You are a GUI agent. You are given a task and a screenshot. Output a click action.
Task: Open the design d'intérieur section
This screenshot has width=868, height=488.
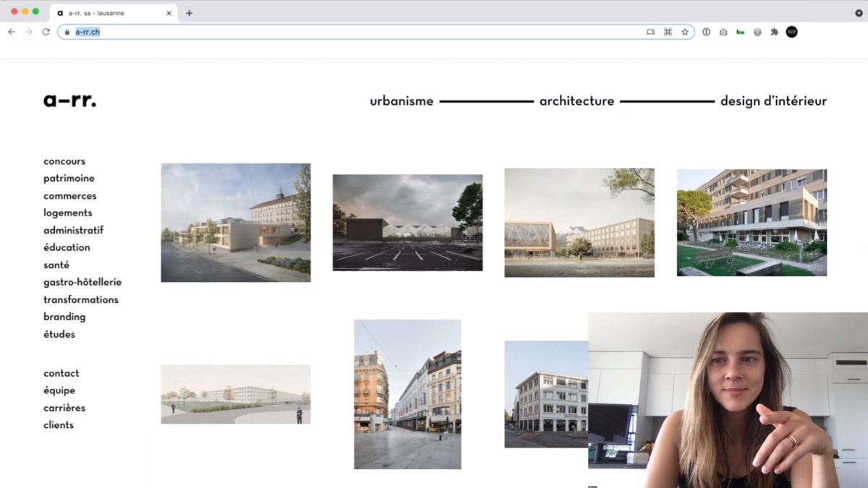773,101
